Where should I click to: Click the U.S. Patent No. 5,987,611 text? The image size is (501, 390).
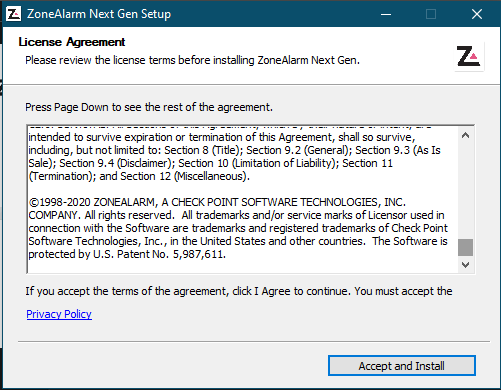(159, 254)
